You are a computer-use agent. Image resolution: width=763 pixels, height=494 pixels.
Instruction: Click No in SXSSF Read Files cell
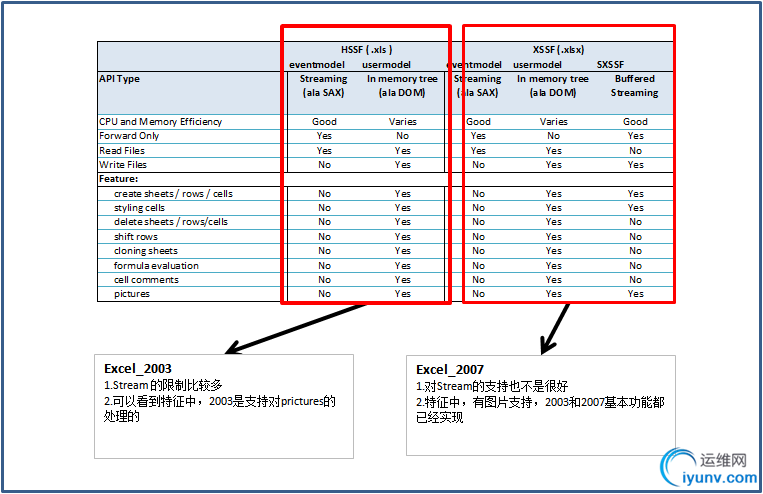pos(636,151)
